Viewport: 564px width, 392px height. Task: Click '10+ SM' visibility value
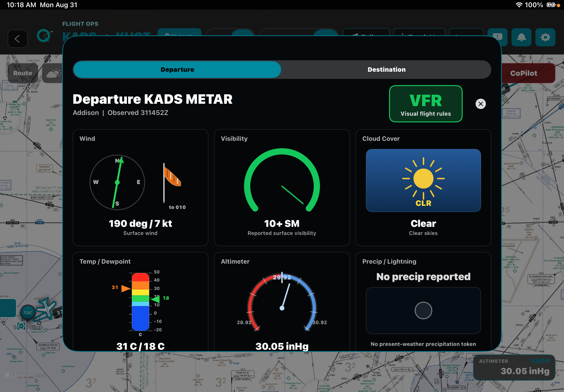pos(282,224)
